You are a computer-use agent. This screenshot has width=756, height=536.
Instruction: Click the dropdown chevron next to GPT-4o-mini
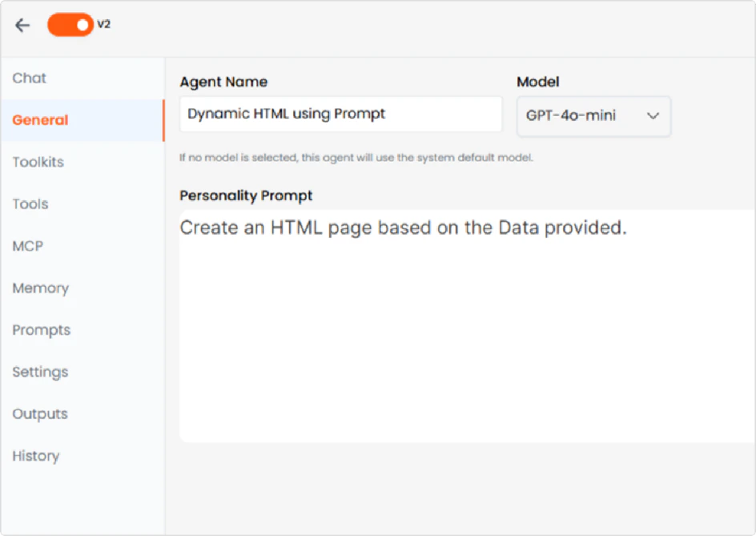(653, 115)
